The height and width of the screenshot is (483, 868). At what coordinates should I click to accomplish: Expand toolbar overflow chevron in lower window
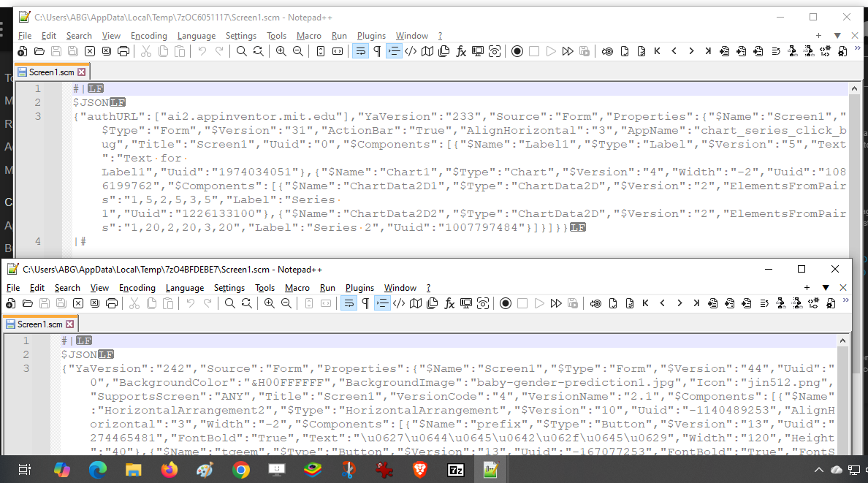(x=846, y=301)
